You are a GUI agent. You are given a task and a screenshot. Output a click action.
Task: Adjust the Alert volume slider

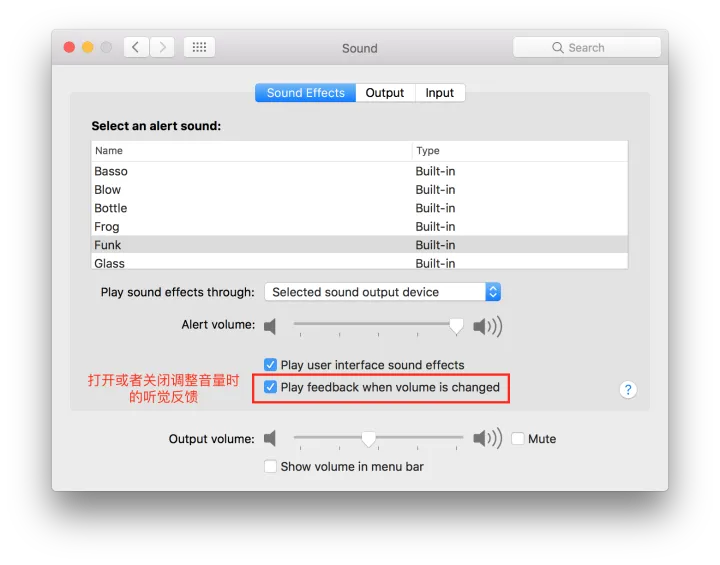pos(456,326)
